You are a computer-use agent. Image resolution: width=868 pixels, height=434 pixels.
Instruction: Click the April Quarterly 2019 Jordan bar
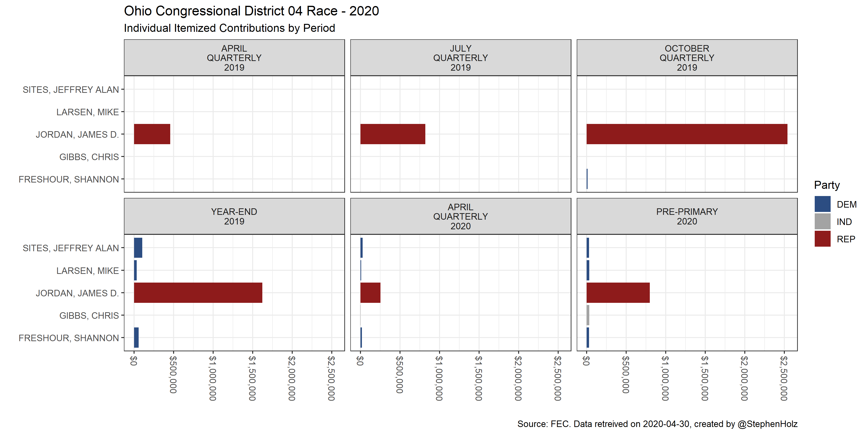(x=152, y=134)
